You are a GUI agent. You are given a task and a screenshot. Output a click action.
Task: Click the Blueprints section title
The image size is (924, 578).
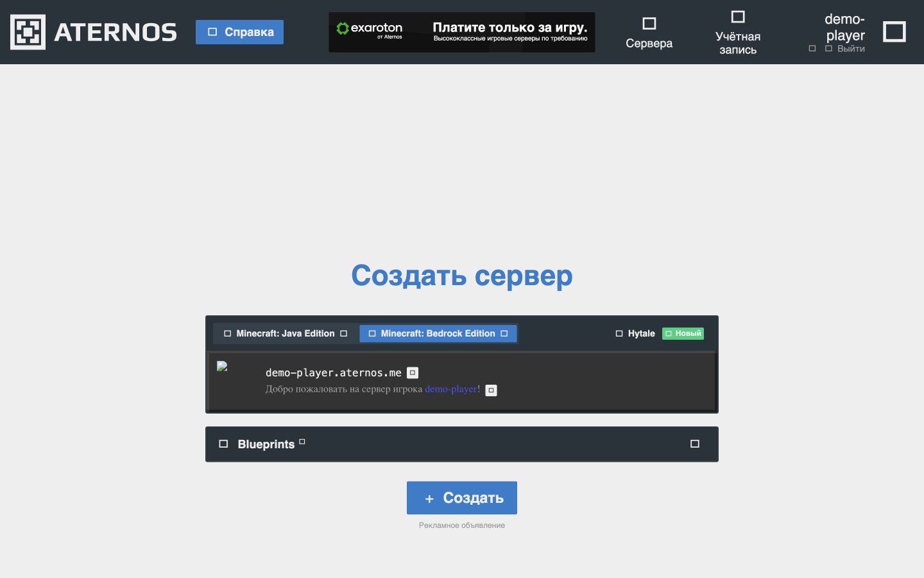[266, 444]
